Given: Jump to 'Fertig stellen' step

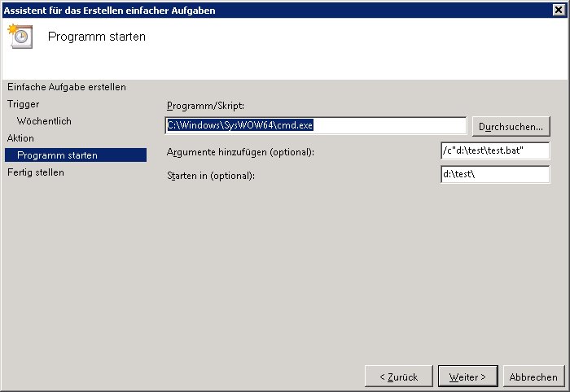Looking at the screenshot, I should coord(36,172).
